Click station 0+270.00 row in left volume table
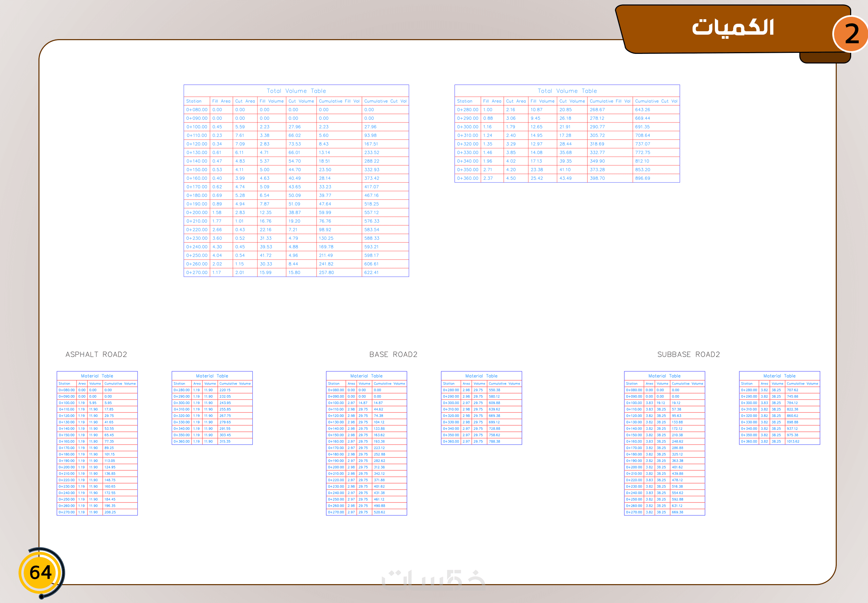The height and width of the screenshot is (603, 868). pyautogui.click(x=196, y=272)
